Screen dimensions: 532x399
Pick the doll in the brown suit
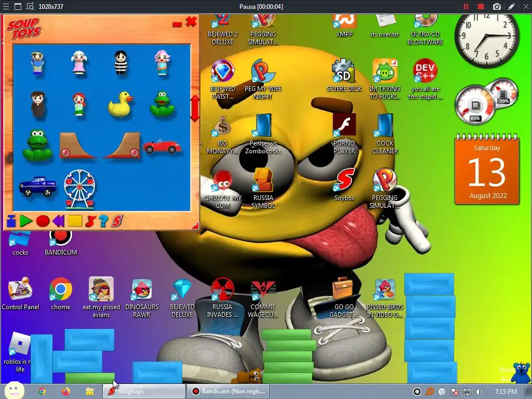37,104
